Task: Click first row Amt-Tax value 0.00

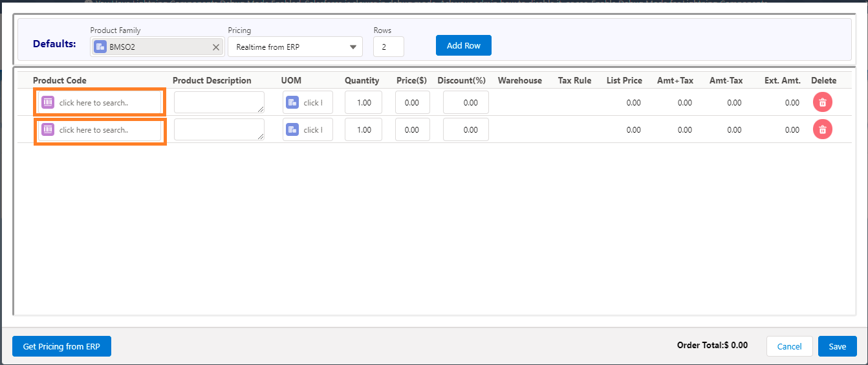Action: (734, 103)
